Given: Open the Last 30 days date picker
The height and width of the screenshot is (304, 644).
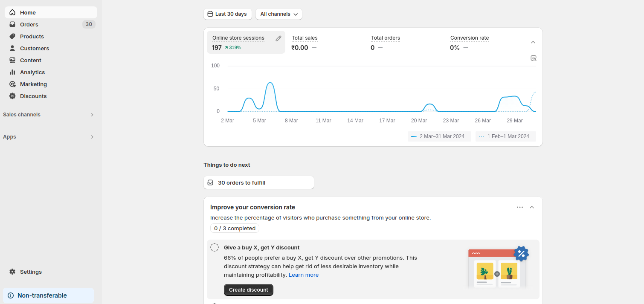Looking at the screenshot, I should tap(227, 14).
